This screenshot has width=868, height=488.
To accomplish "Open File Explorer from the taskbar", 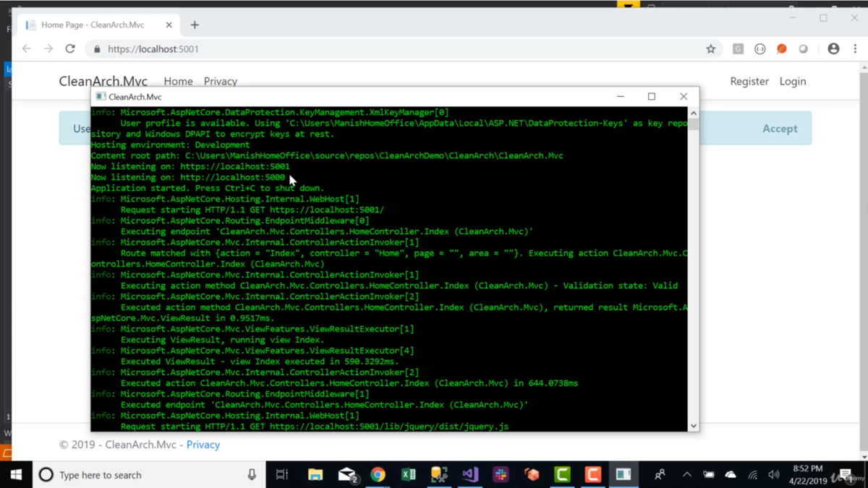I will click(x=315, y=475).
